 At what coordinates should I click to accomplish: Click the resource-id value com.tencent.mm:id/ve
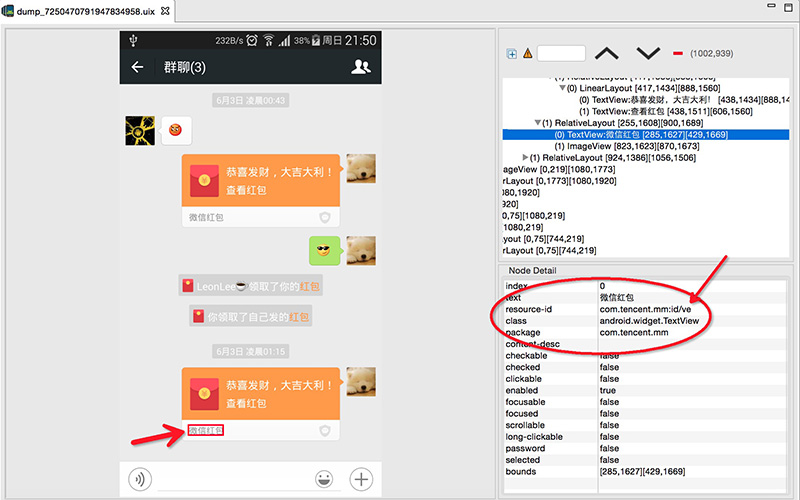[645, 309]
